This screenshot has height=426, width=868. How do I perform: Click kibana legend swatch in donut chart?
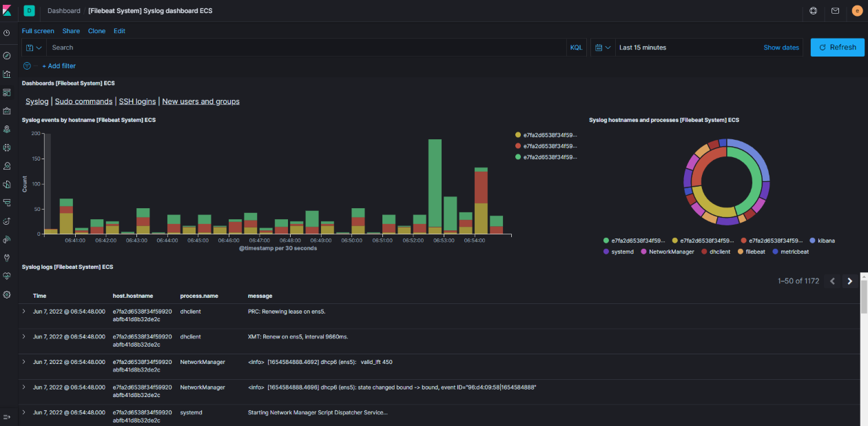(813, 241)
